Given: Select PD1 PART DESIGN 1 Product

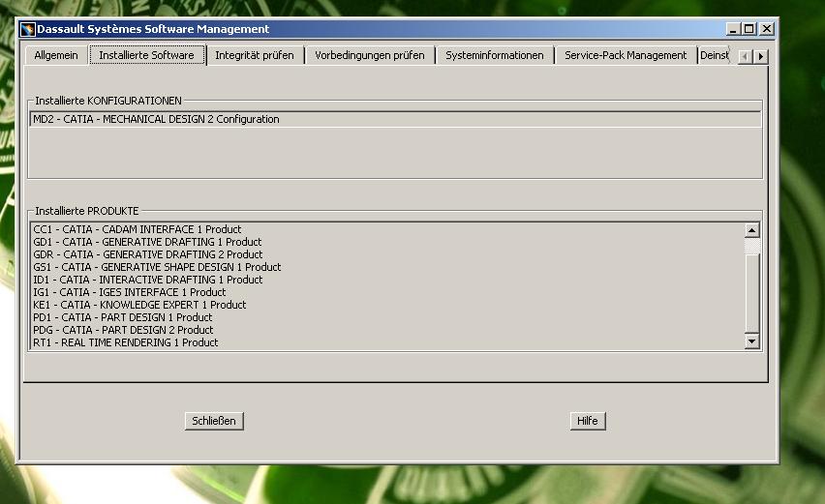Looking at the screenshot, I should 387,318.
